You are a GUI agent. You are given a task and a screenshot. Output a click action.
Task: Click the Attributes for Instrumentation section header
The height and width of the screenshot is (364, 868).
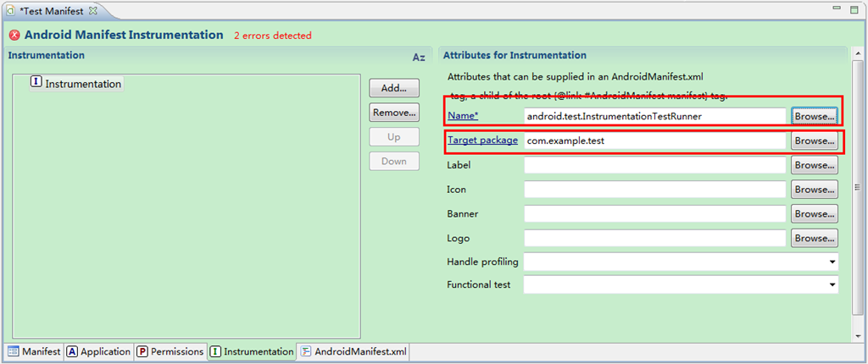click(x=515, y=55)
